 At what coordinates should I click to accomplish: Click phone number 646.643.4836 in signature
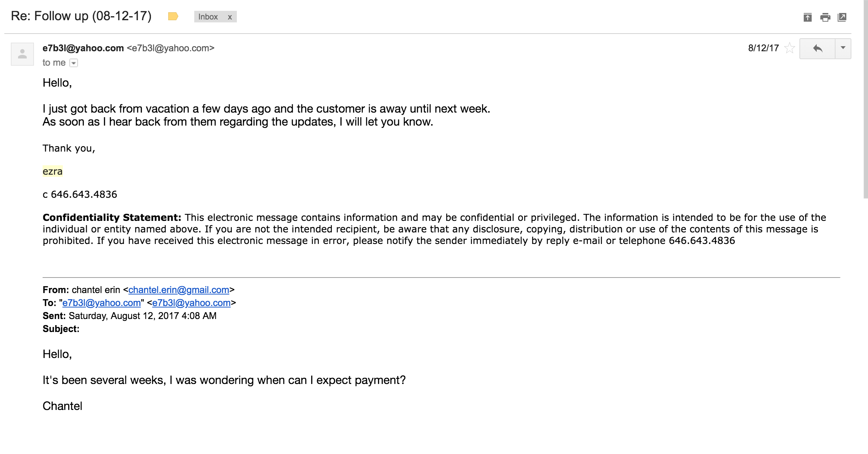[x=84, y=194]
